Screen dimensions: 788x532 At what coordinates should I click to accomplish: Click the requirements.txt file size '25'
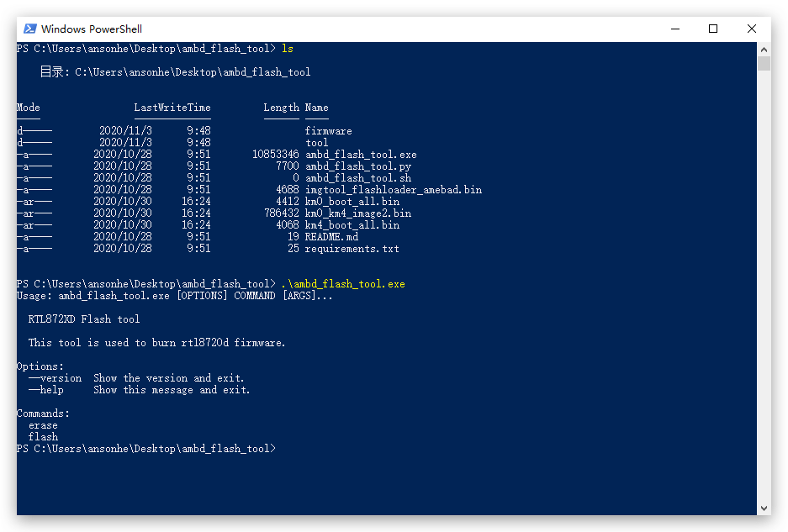294,249
